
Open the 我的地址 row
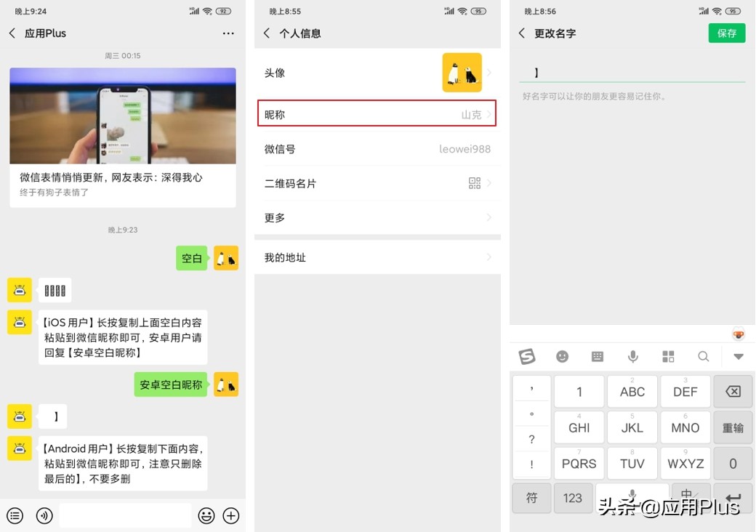click(x=377, y=257)
